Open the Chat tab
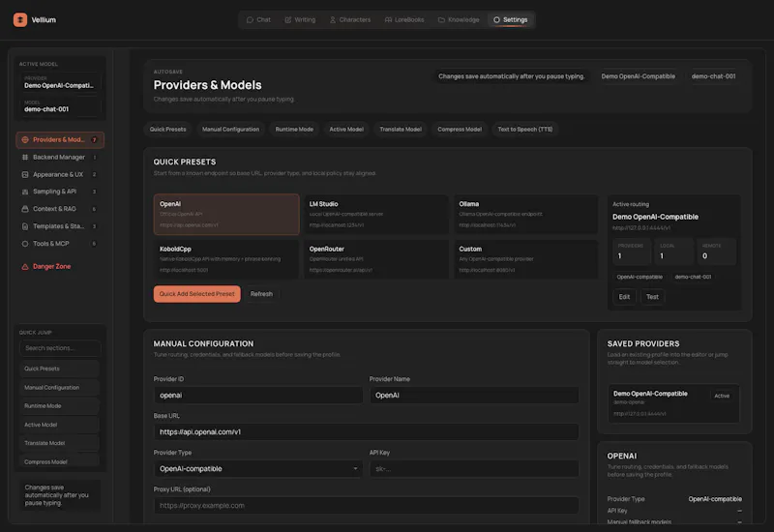The height and width of the screenshot is (532, 774). coord(258,19)
